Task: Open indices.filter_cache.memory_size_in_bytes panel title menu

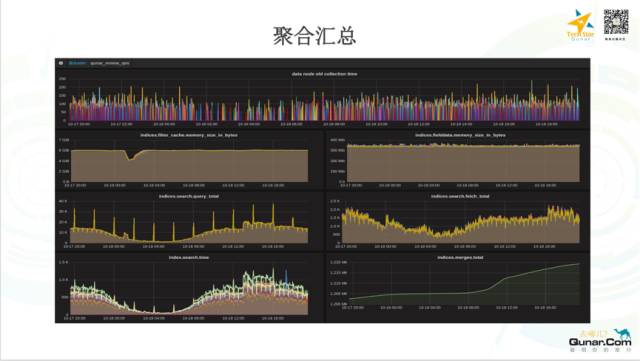Action: point(189,135)
